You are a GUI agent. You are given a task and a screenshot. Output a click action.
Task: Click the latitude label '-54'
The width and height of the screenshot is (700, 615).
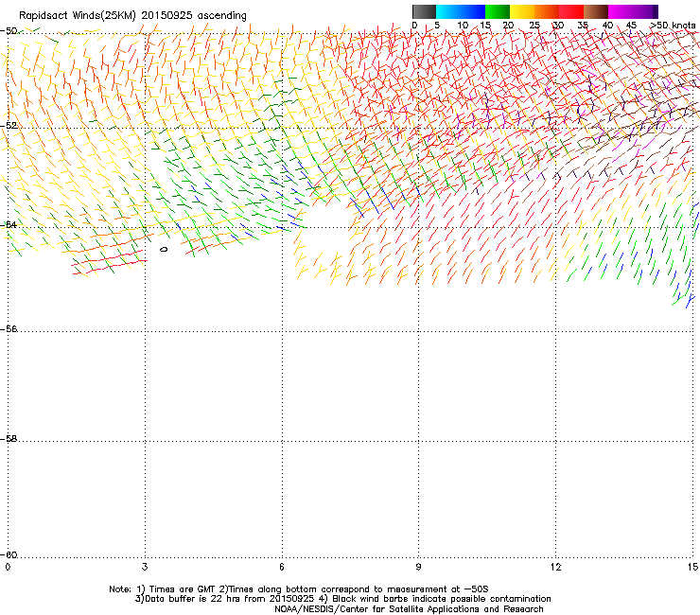pyautogui.click(x=9, y=224)
